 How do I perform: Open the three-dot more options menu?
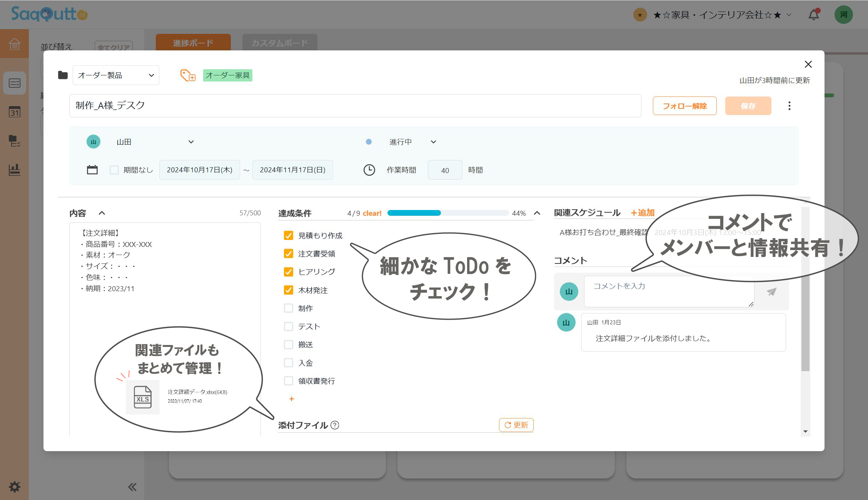tap(789, 106)
